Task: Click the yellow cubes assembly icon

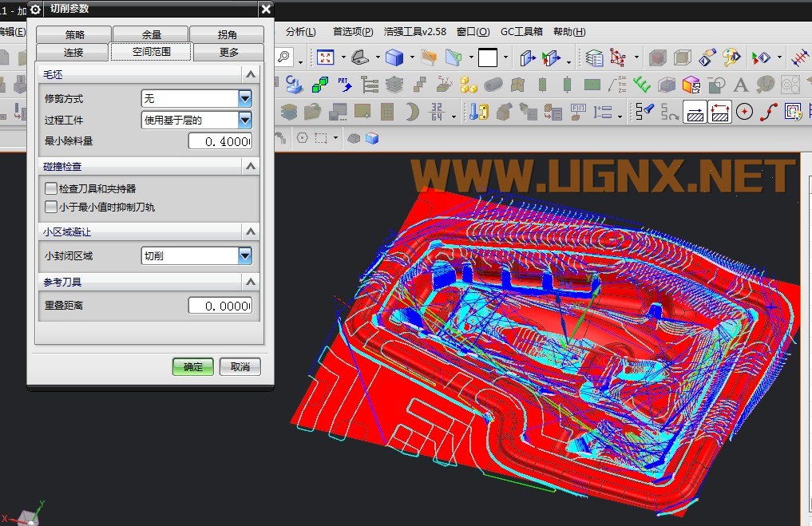Action: point(468,85)
